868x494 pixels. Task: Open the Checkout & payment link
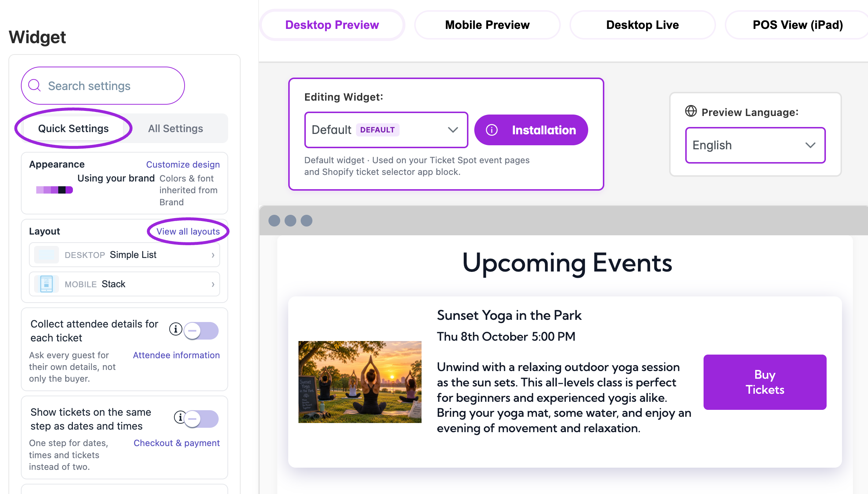click(177, 443)
